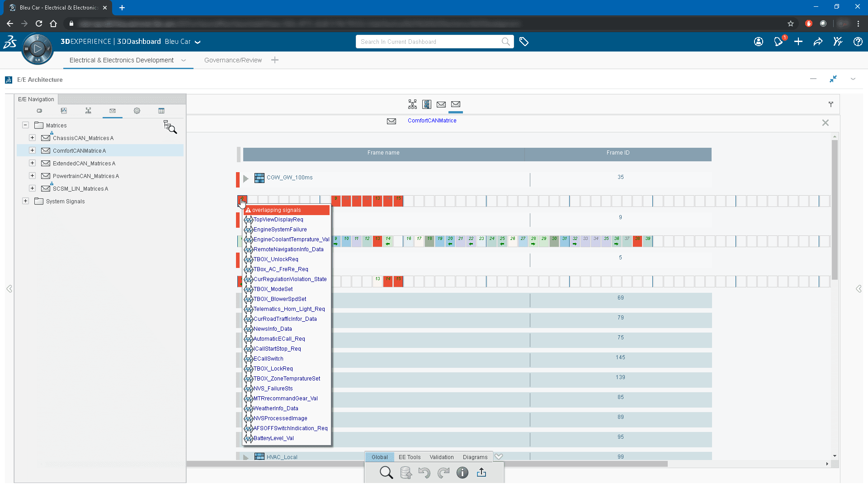Viewport: 868px width, 488px height.
Task: Select the component hierarchy view icon above matrix
Action: (412, 104)
